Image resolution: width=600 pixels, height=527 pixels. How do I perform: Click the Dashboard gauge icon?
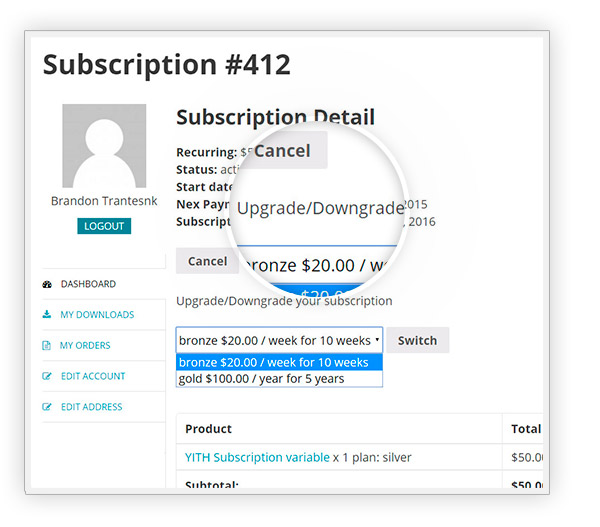[x=47, y=284]
